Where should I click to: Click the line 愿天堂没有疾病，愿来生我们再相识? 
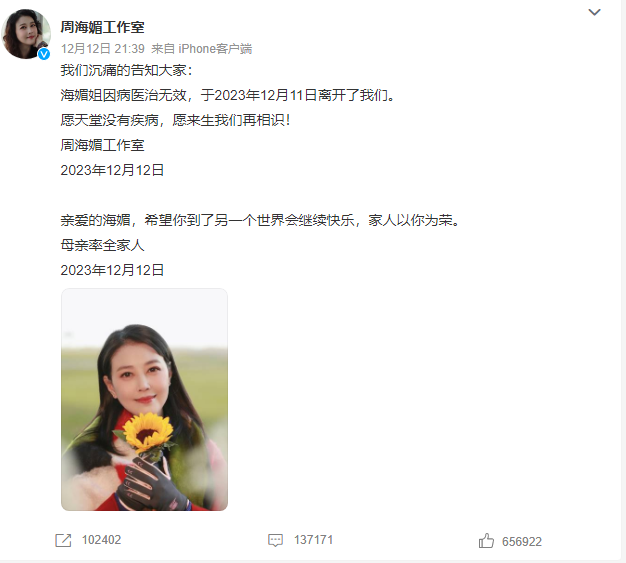(x=175, y=120)
